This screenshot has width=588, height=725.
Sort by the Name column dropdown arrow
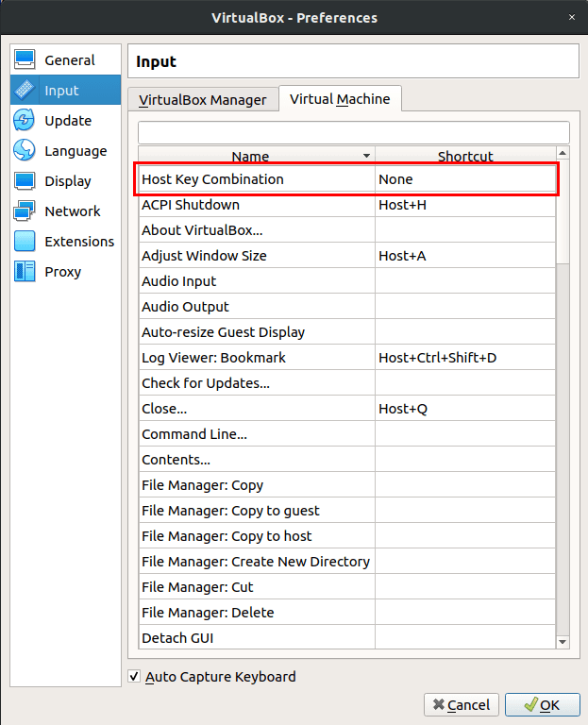(366, 156)
